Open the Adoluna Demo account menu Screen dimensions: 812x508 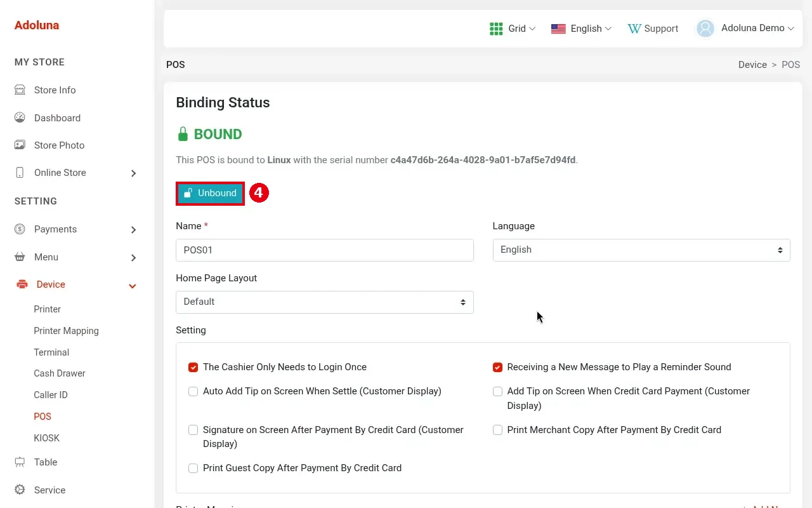click(x=745, y=29)
